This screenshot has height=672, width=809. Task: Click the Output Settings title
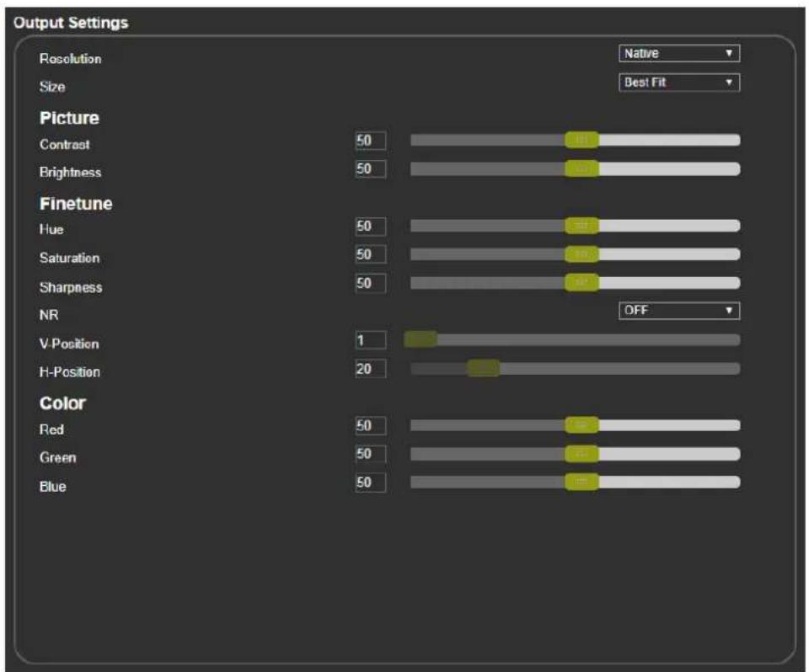71,23
